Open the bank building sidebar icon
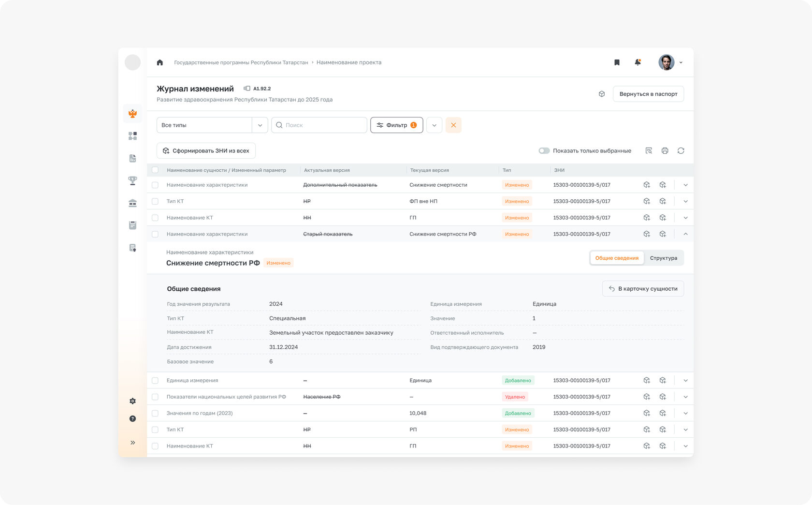 [x=132, y=203]
